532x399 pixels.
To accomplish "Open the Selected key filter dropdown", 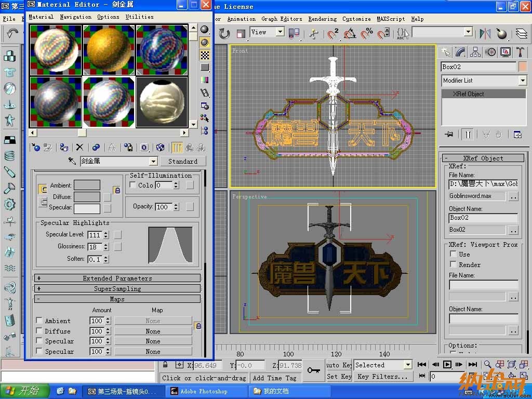I will pos(408,365).
